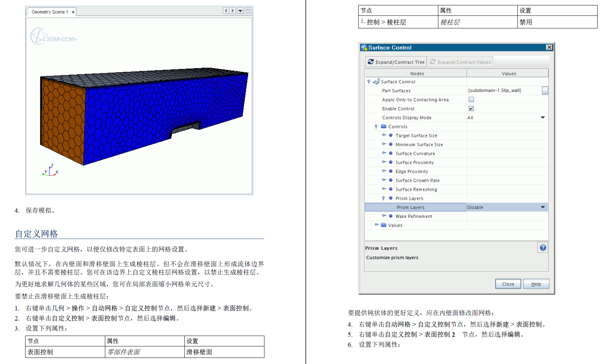Open the scene tab list dropdown
Viewport: 613px width, 364px height.
240,11
